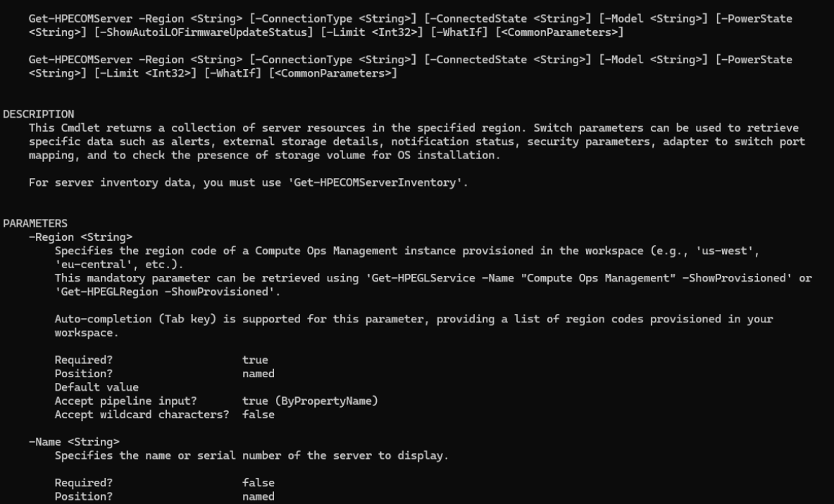This screenshot has height=504, width=834.
Task: Click the 'Get-HPECOMServerInventory' cmdlet name
Action: (x=377, y=183)
